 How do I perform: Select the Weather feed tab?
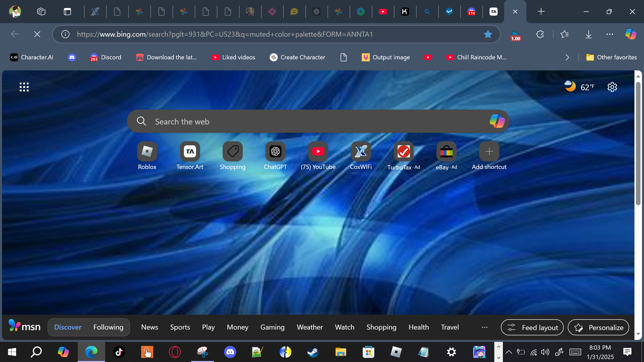[x=310, y=327]
